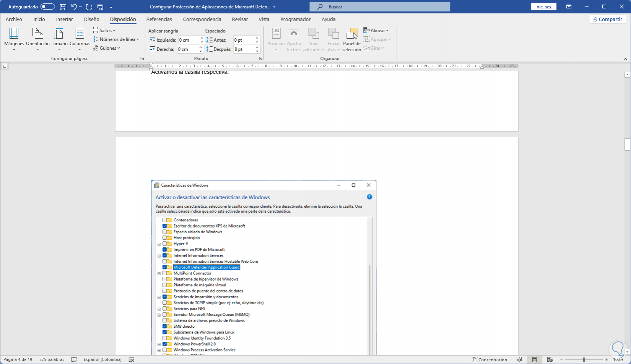Uncheck the SMB directo checkbox
This screenshot has height=364, width=631.
pyautogui.click(x=165, y=326)
